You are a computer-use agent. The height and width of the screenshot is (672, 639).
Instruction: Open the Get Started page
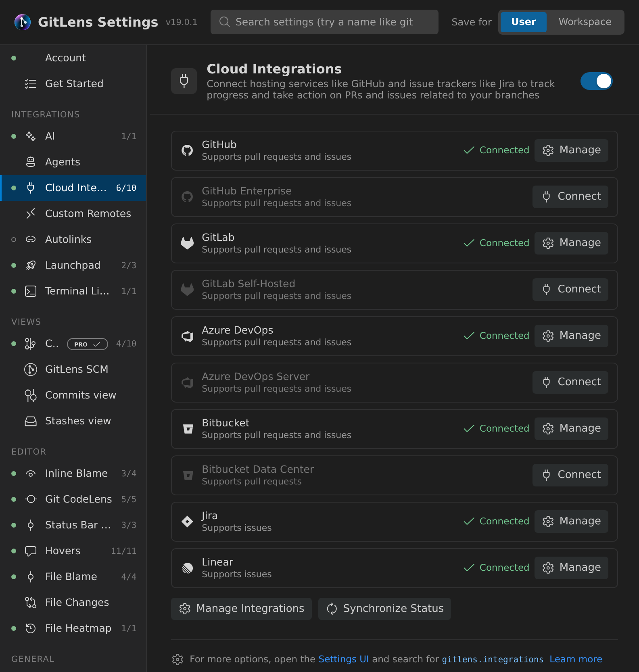[73, 84]
